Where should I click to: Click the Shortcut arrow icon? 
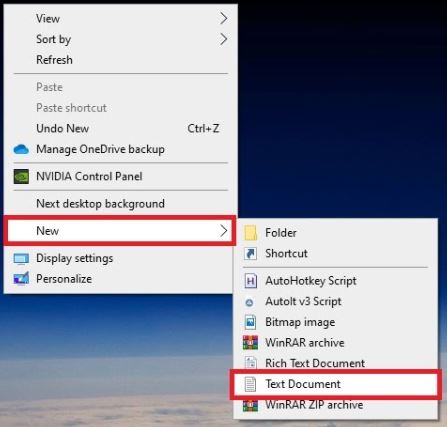pyautogui.click(x=250, y=254)
